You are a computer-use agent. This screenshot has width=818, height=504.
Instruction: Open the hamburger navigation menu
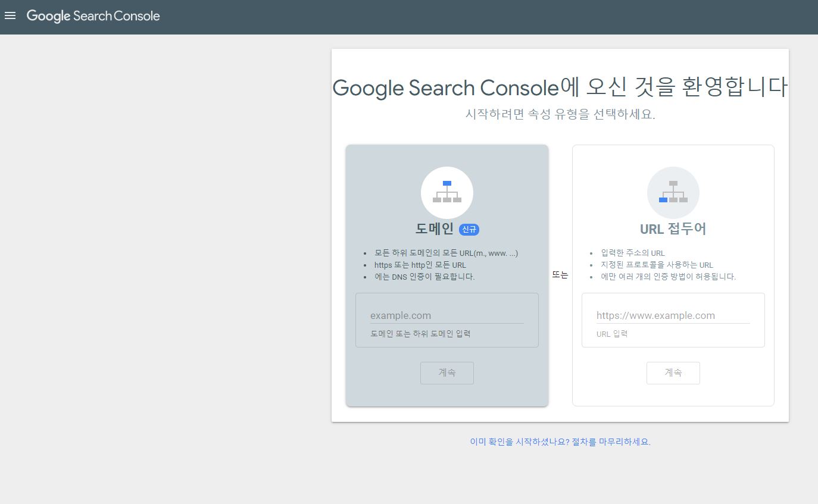pyautogui.click(x=10, y=16)
